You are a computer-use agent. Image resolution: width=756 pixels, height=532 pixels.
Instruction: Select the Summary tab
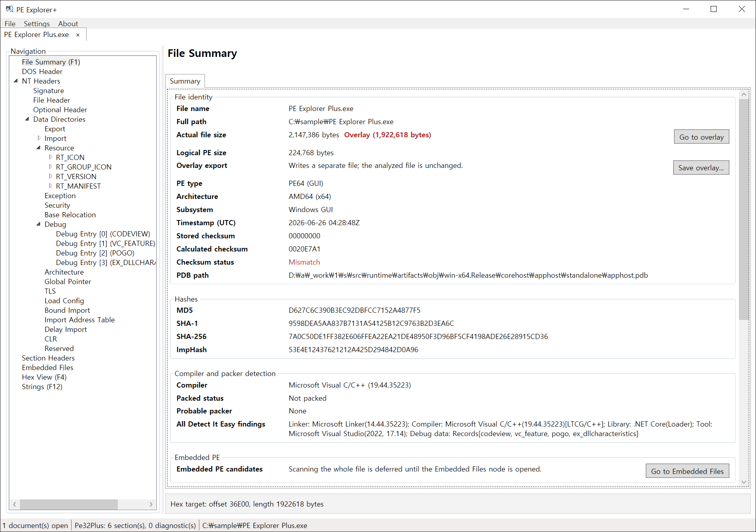tap(185, 81)
